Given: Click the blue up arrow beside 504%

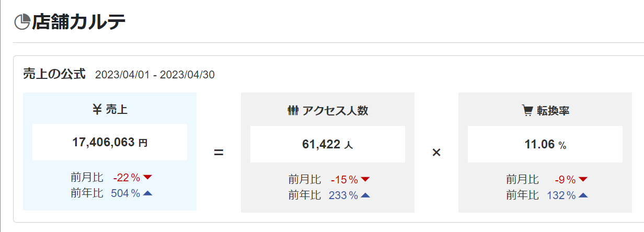Looking at the screenshot, I should point(147,193).
